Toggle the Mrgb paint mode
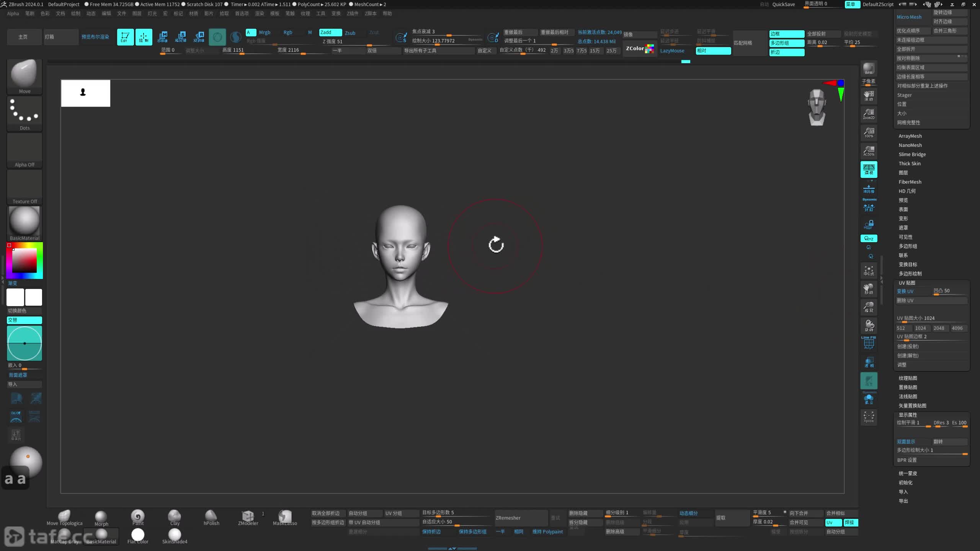This screenshot has height=551, width=980. 265,33
